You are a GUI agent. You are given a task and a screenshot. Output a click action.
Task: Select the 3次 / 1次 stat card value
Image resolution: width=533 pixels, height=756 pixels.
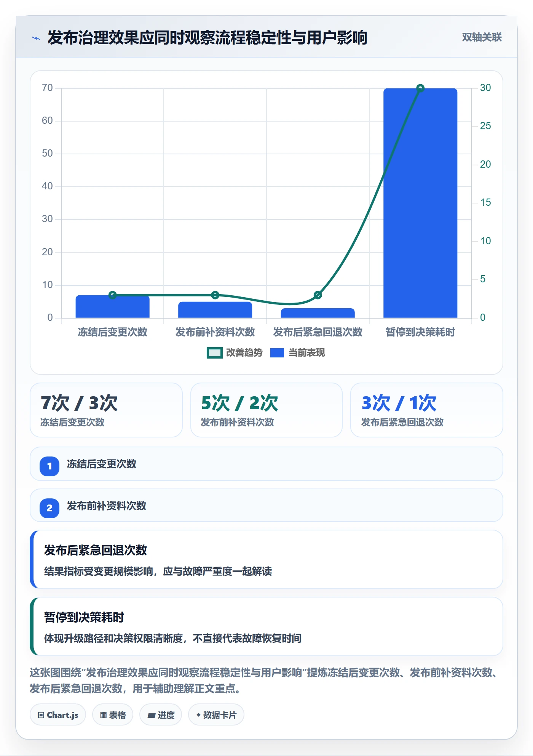coord(399,403)
